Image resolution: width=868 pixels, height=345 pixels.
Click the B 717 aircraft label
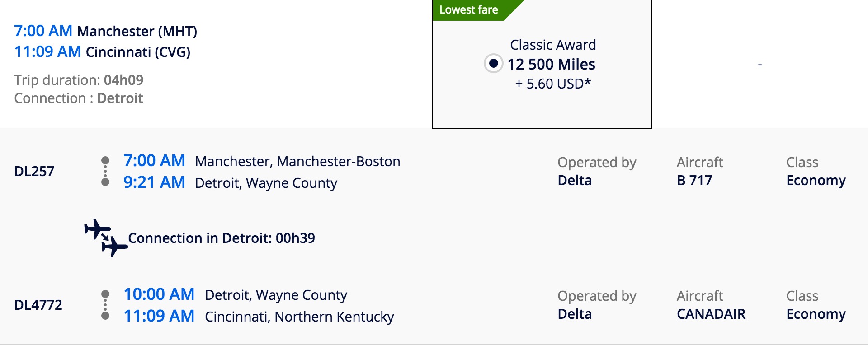point(694,181)
